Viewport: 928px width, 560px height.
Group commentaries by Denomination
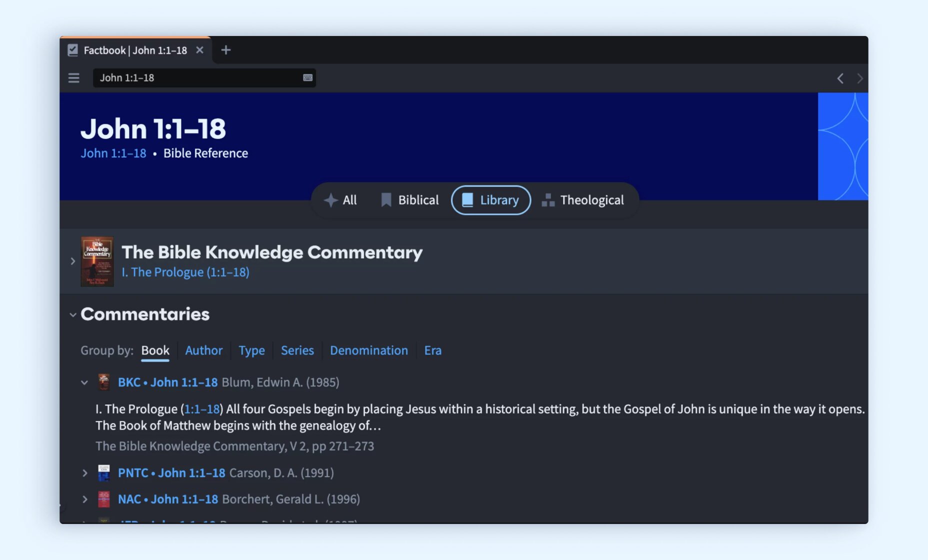tap(369, 350)
